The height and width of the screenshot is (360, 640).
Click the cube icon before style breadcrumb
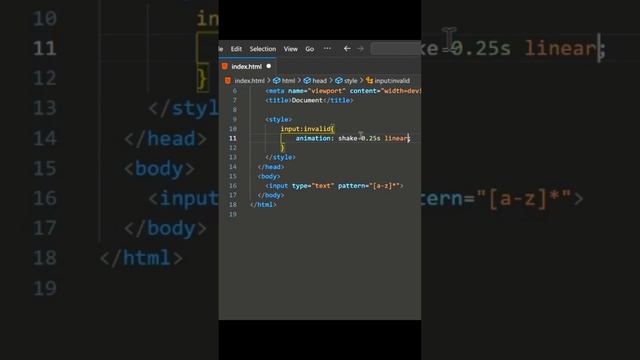[339, 81]
